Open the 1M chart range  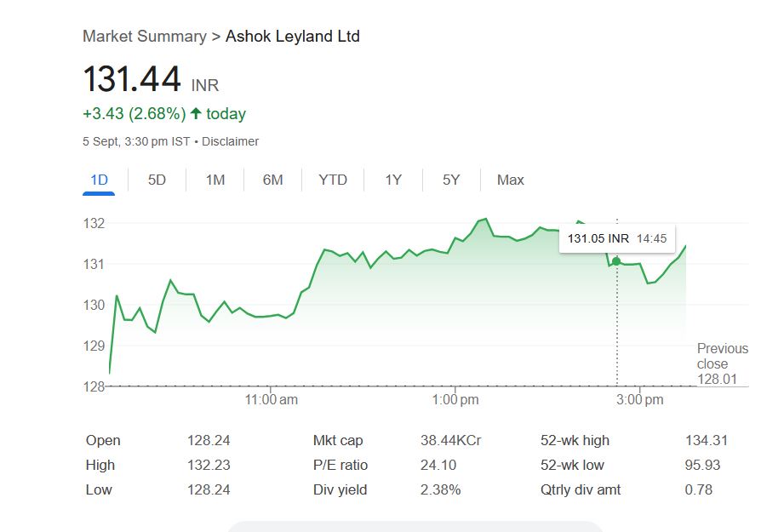point(215,180)
